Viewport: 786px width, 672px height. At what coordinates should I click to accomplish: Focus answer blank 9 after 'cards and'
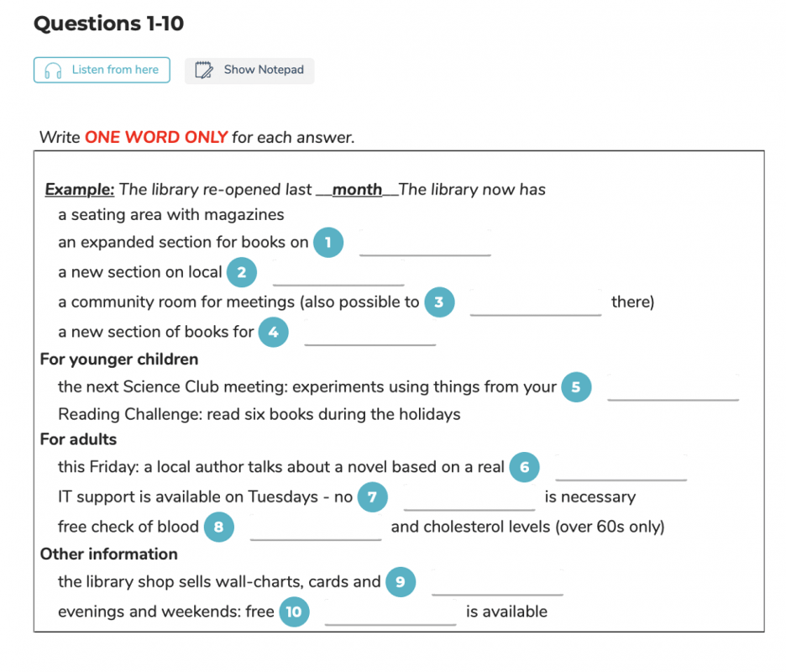(497, 582)
